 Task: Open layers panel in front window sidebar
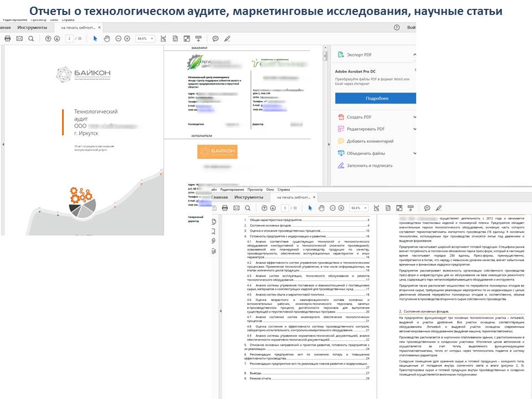point(214,251)
